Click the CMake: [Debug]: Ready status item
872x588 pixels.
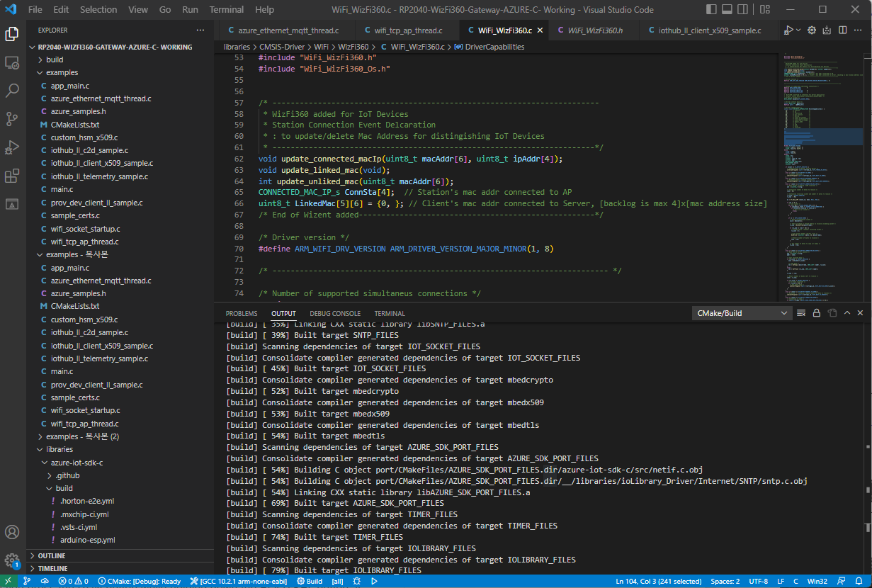tap(140, 581)
